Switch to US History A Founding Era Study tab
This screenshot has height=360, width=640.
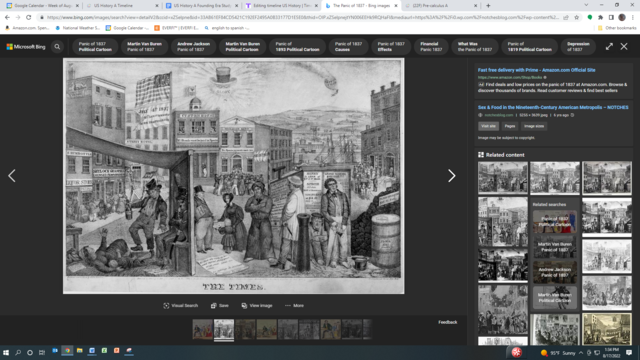pos(201,6)
